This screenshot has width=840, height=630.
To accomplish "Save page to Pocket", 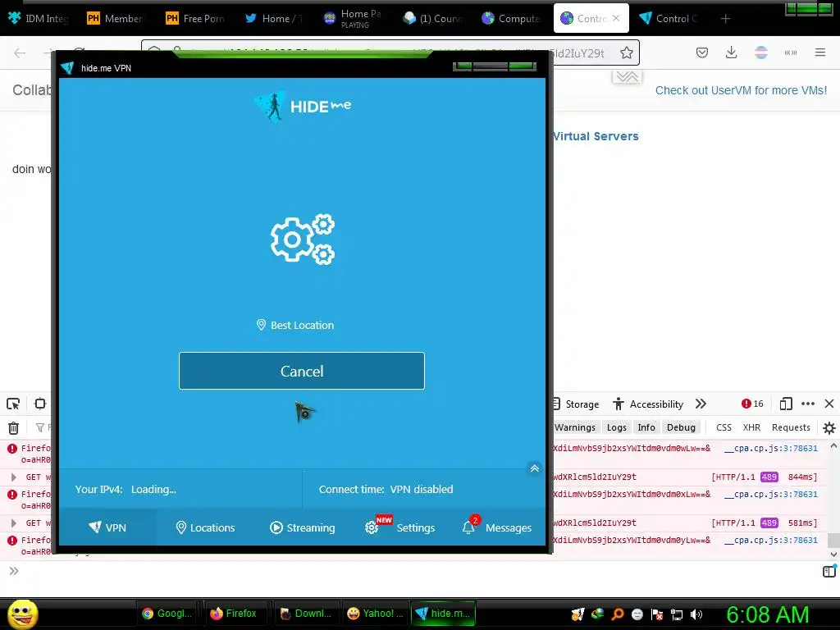I will (702, 52).
